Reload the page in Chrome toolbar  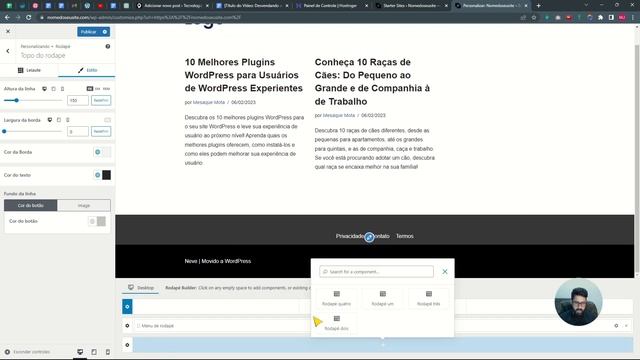point(29,18)
